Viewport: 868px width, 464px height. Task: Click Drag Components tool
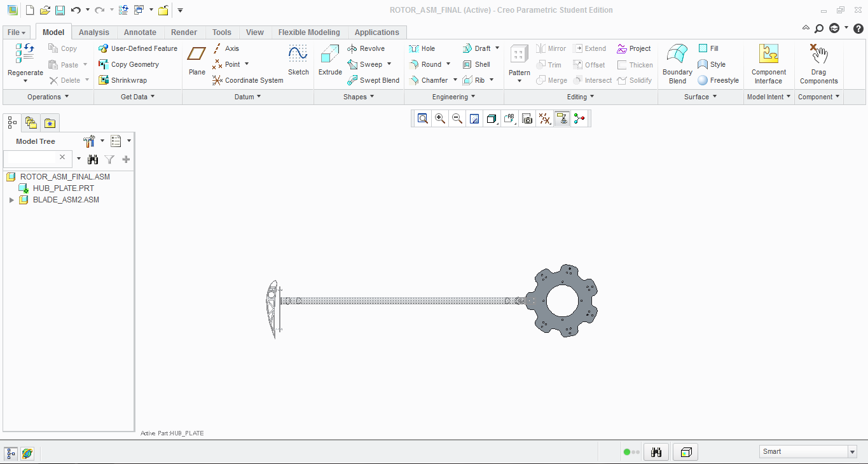(x=819, y=64)
